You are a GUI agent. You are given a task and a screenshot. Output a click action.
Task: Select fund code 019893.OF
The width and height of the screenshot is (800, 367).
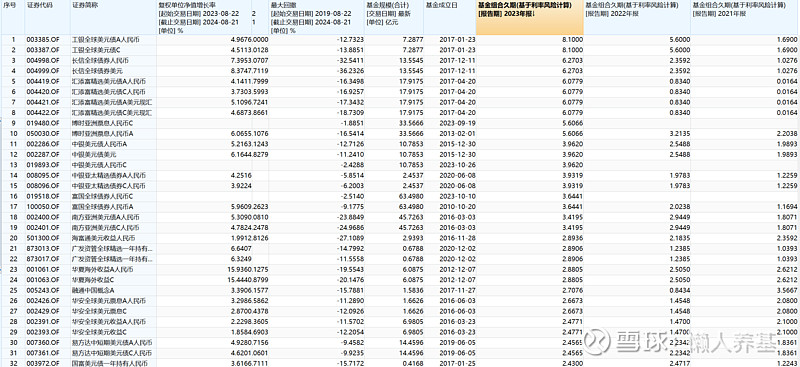(43, 165)
